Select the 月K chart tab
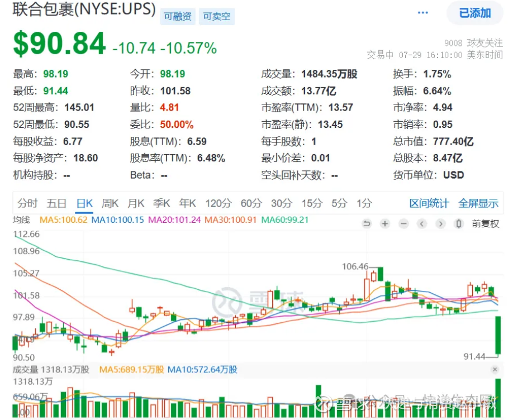The width and height of the screenshot is (513, 420). (136, 203)
